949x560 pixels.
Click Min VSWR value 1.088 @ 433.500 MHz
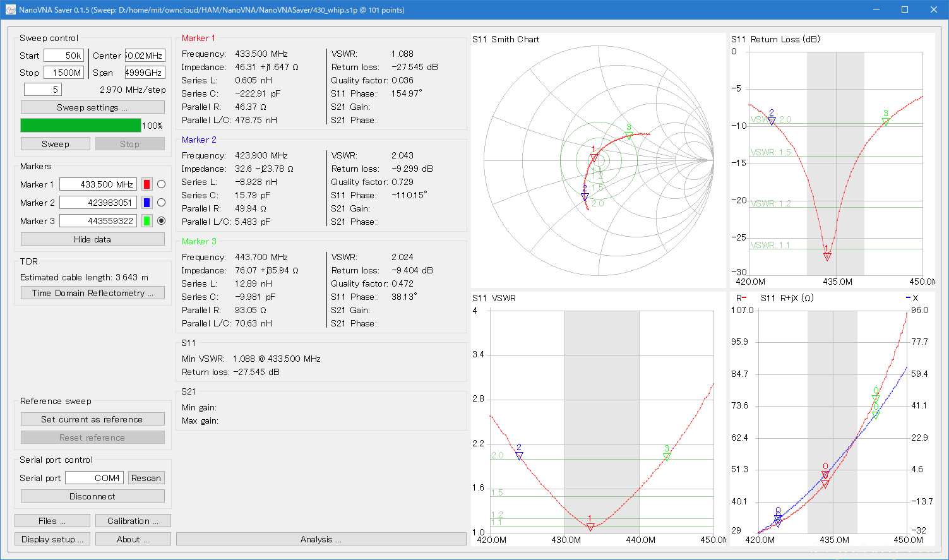click(x=277, y=359)
